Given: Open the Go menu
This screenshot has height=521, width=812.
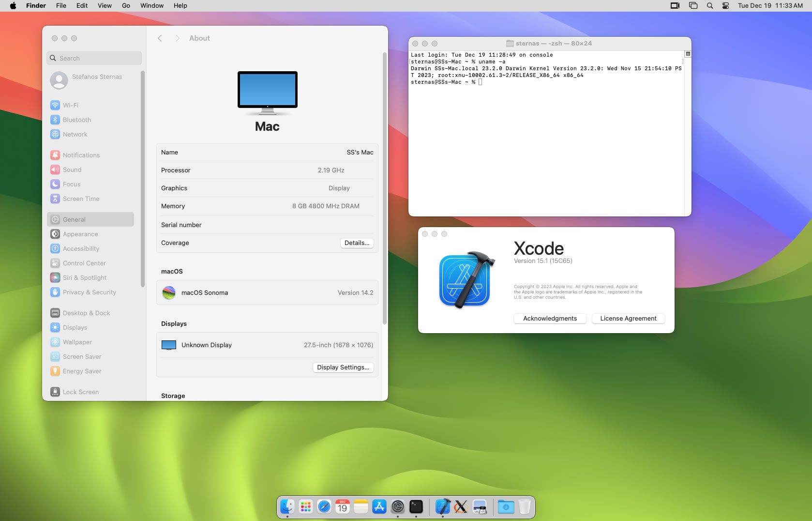Looking at the screenshot, I should [x=126, y=6].
